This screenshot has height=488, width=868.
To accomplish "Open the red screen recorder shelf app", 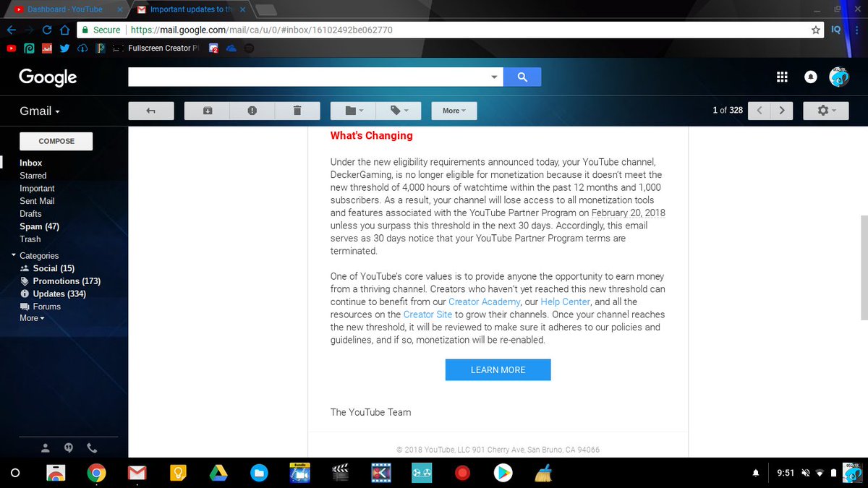I will 461,473.
